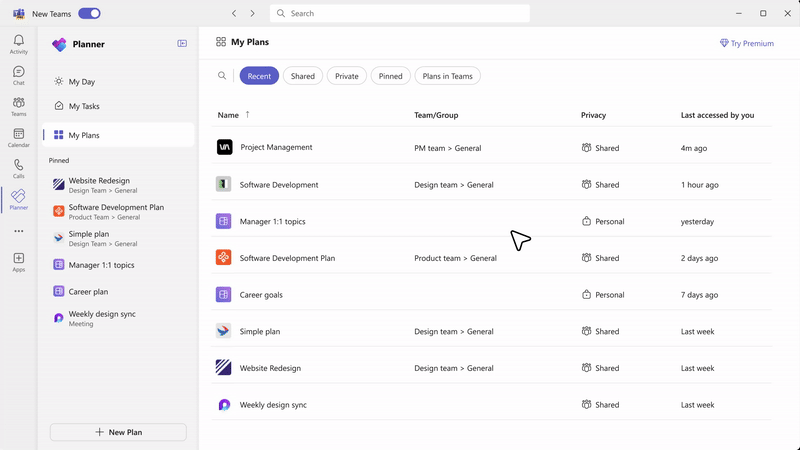The width and height of the screenshot is (800, 450).
Task: Click the Career goals row icon
Action: click(x=223, y=294)
